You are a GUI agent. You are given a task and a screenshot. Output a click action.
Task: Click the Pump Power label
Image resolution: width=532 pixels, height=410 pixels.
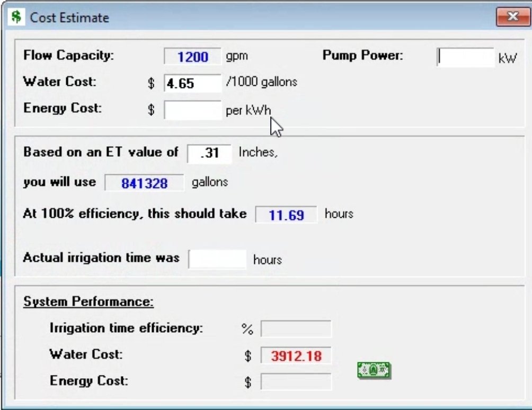click(362, 55)
